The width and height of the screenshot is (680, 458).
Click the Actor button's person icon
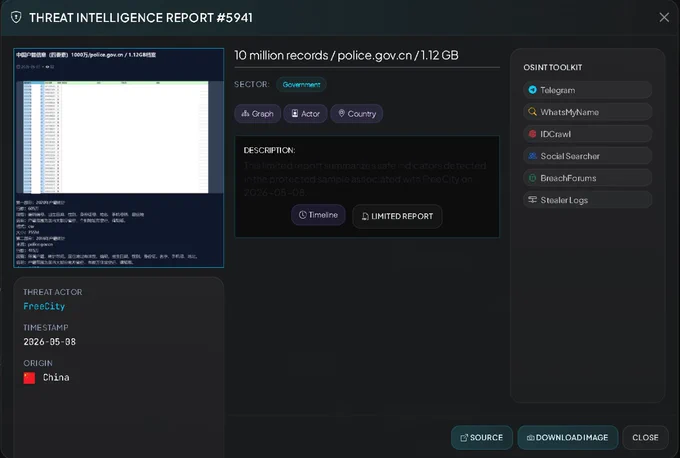tap(294, 113)
